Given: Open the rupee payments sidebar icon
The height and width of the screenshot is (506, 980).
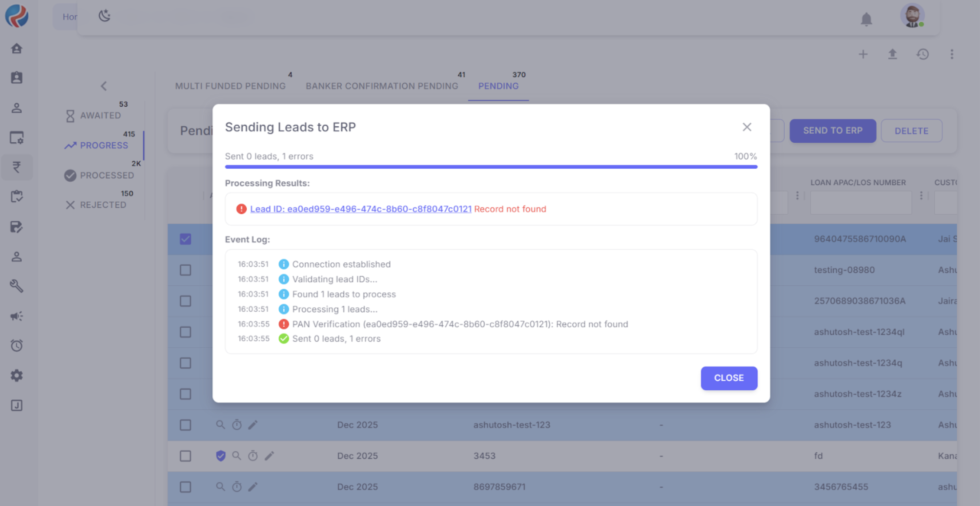Looking at the screenshot, I should pyautogui.click(x=17, y=167).
